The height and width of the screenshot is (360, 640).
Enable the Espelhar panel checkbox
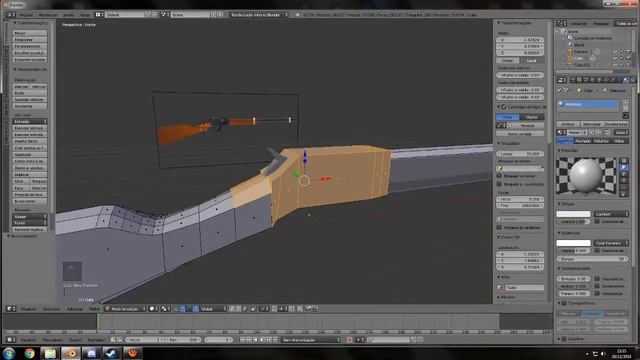(564, 339)
